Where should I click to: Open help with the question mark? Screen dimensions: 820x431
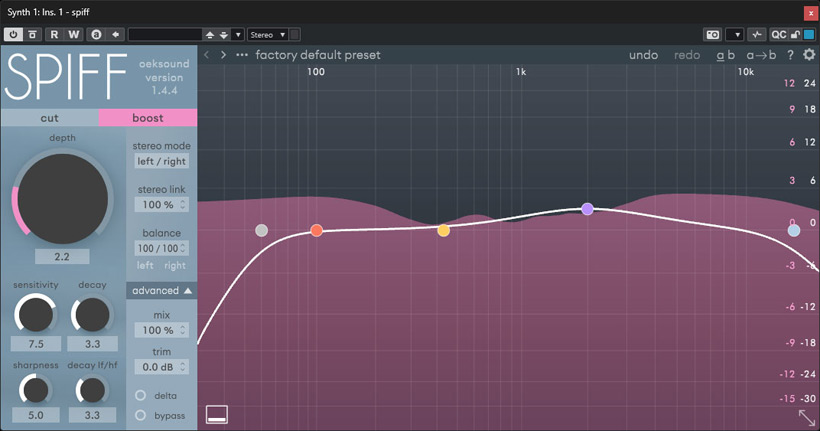[x=790, y=55]
